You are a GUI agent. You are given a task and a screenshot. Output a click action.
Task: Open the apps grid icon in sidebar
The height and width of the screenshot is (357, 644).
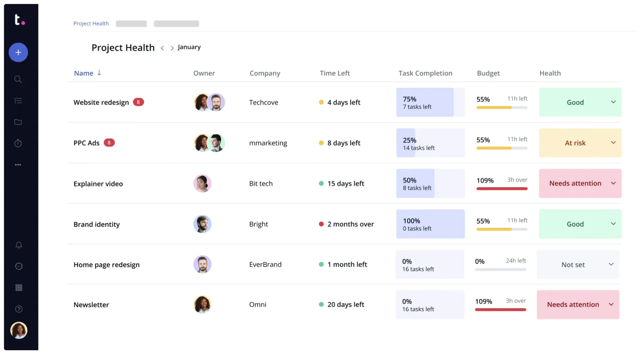pyautogui.click(x=19, y=287)
